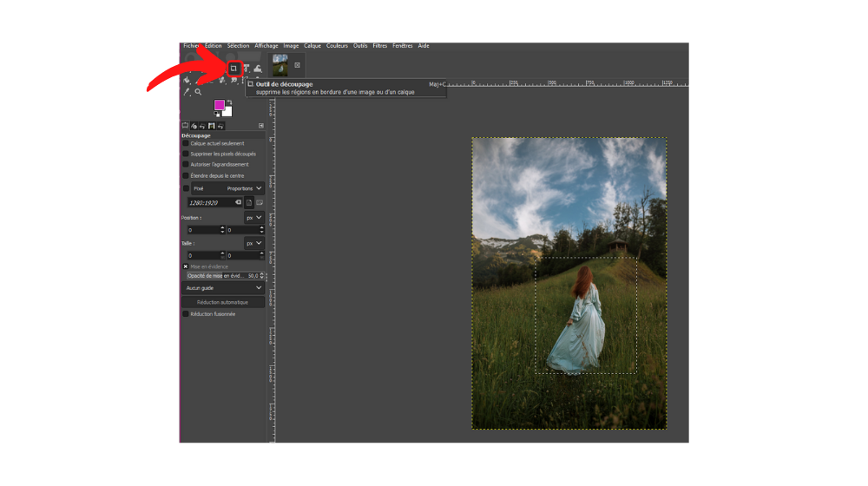Open the Taille unit px dropdown

coord(254,243)
